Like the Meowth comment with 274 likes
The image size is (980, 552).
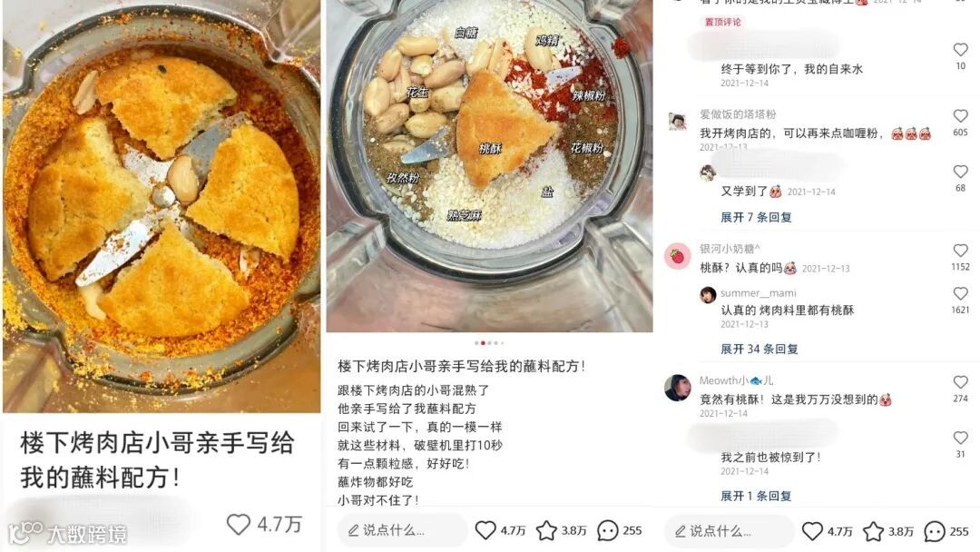(x=961, y=381)
